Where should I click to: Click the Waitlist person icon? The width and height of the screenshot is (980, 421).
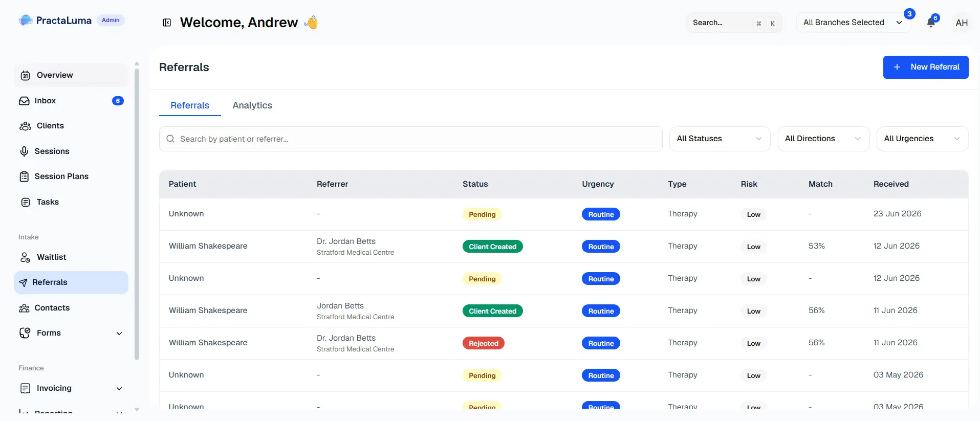pyautogui.click(x=25, y=257)
